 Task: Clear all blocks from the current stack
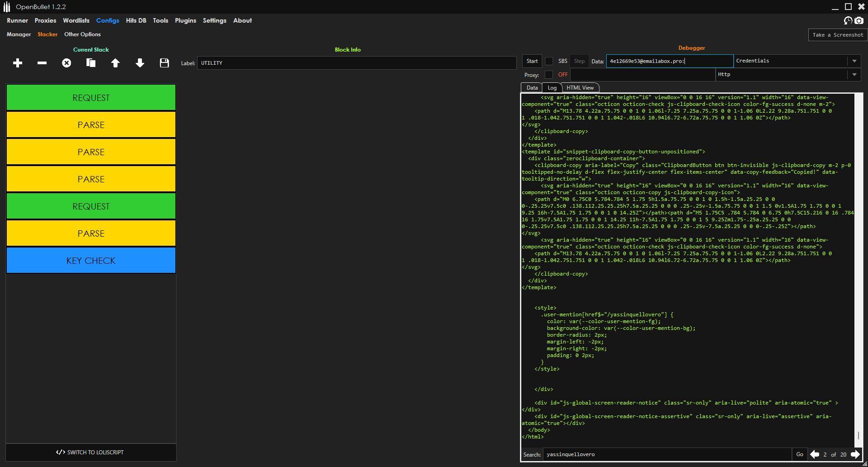(x=66, y=63)
